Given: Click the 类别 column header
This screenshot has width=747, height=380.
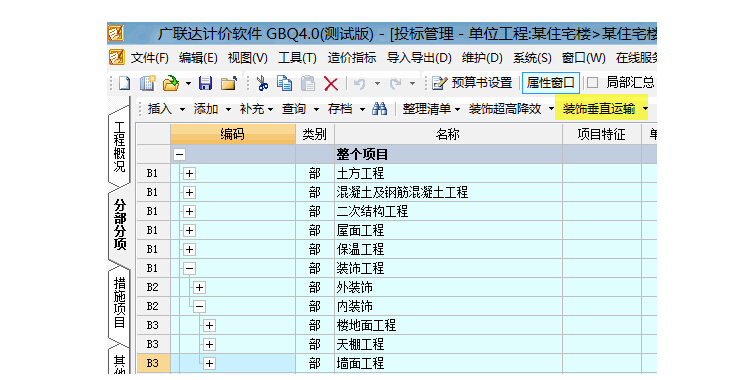Looking at the screenshot, I should [x=315, y=134].
